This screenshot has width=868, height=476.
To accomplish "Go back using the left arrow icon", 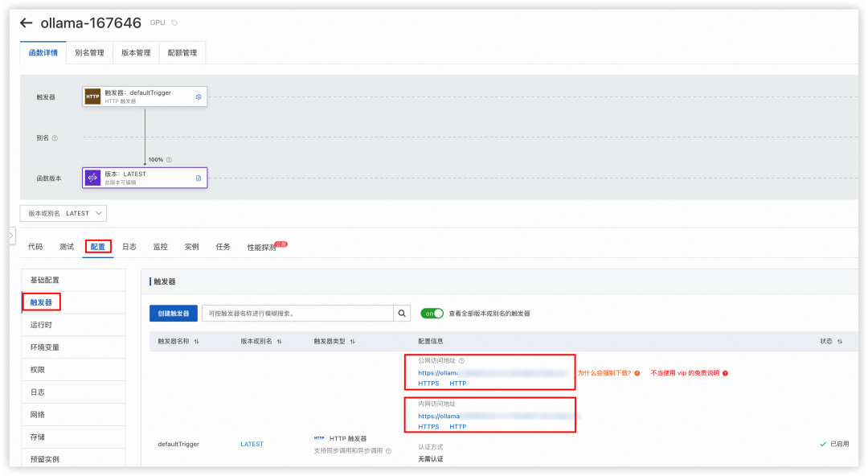I will click(26, 23).
